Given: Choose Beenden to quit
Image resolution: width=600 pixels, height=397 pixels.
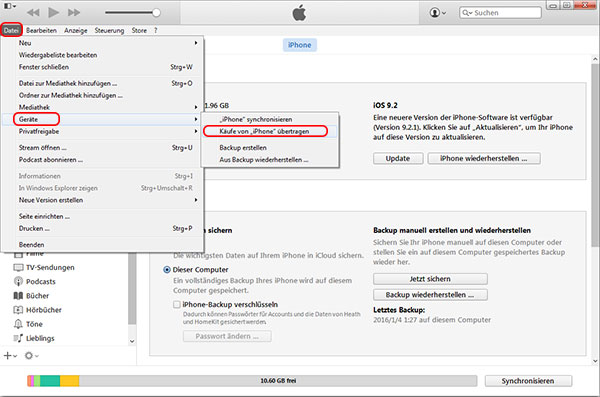Looking at the screenshot, I should (102, 244).
